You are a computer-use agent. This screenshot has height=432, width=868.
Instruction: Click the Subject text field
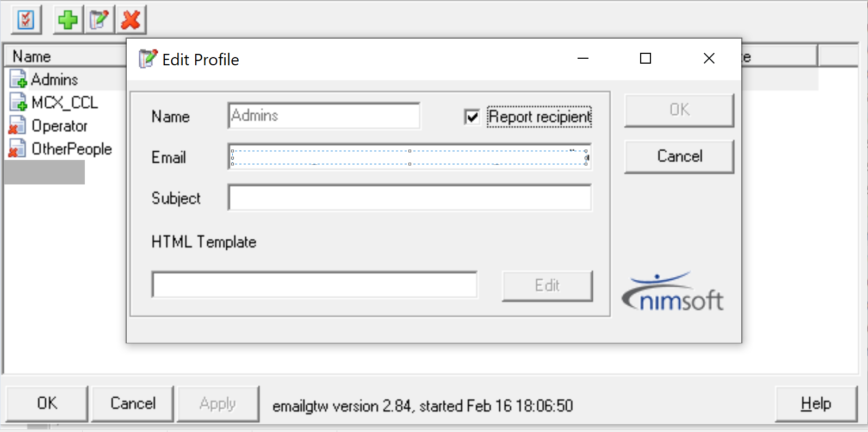409,198
